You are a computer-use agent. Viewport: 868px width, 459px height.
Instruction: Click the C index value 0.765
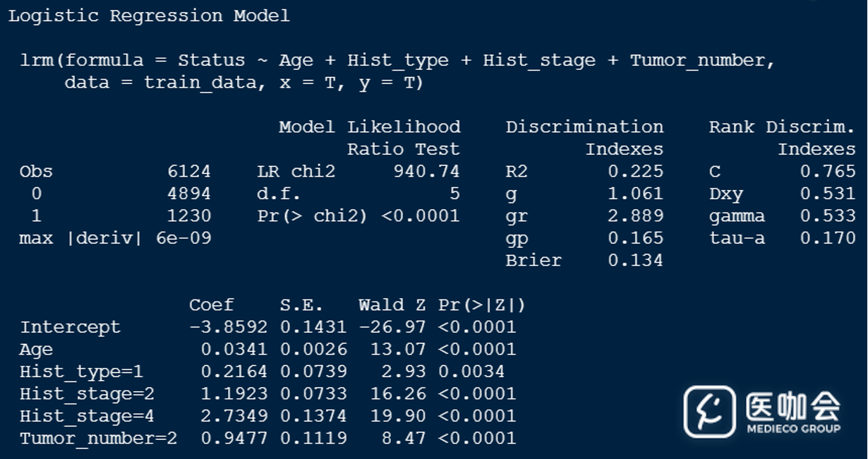tap(827, 172)
